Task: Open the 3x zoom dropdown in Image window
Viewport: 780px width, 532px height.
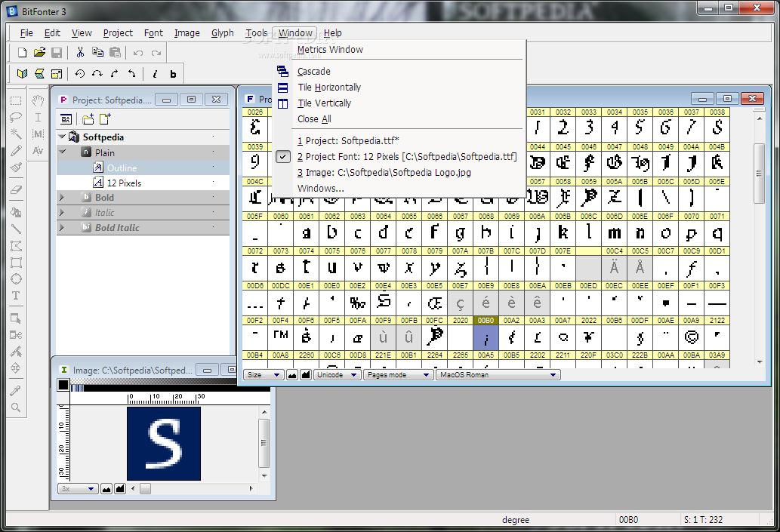Action: (78, 489)
